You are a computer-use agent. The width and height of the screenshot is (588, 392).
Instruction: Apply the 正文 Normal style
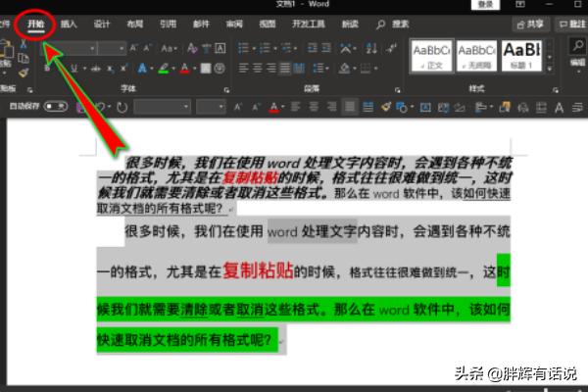click(431, 56)
